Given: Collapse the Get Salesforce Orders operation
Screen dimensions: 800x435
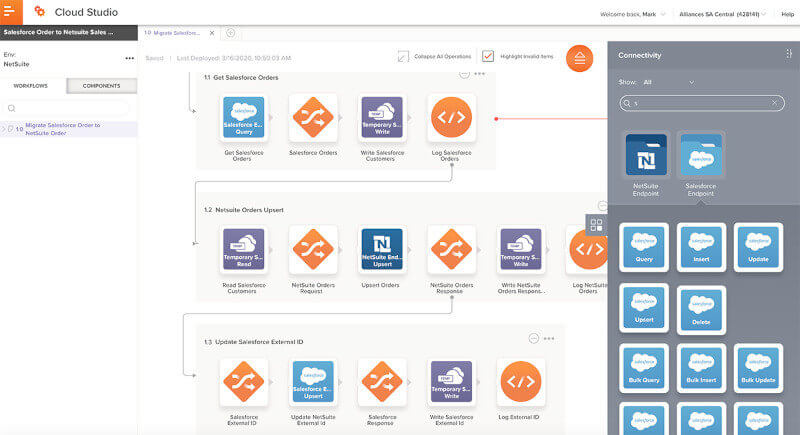Looking at the screenshot, I should pos(464,74).
